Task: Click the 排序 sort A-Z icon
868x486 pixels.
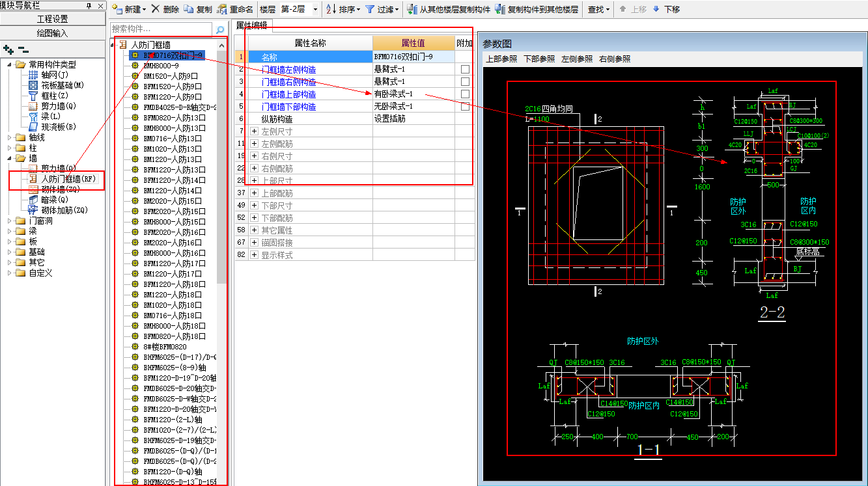Action: pyautogui.click(x=331, y=9)
